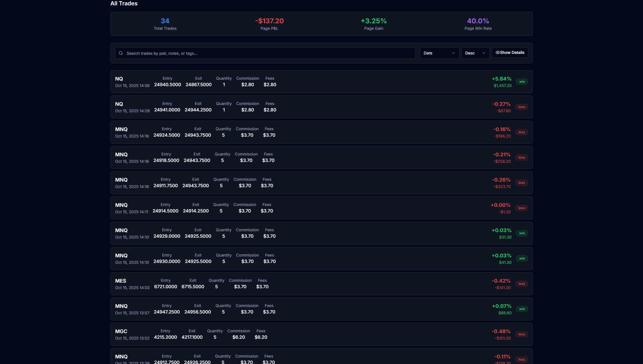Viewport: 643px width, 364px height.
Task: Click the Page P&L -$137.20 value
Action: (x=269, y=21)
